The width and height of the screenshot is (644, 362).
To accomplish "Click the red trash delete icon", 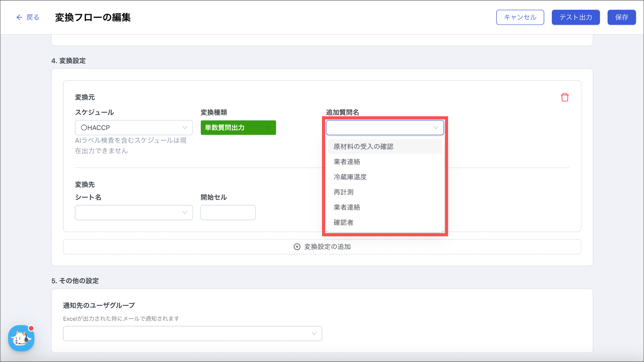I will pos(564,97).
